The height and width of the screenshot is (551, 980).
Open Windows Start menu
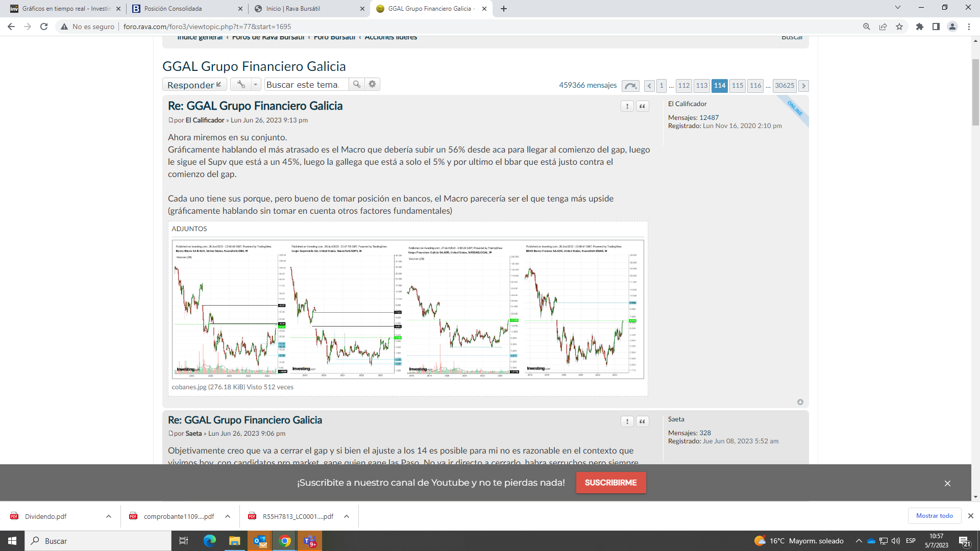tap(12, 541)
